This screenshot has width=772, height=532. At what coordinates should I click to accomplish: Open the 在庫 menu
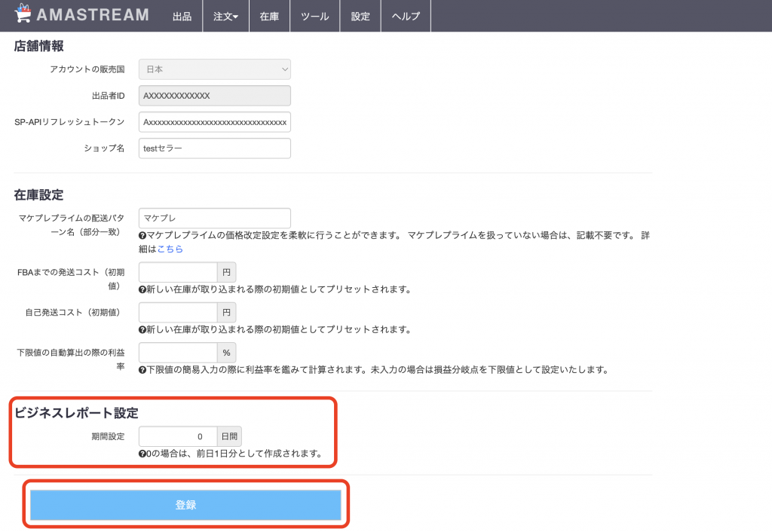point(269,17)
